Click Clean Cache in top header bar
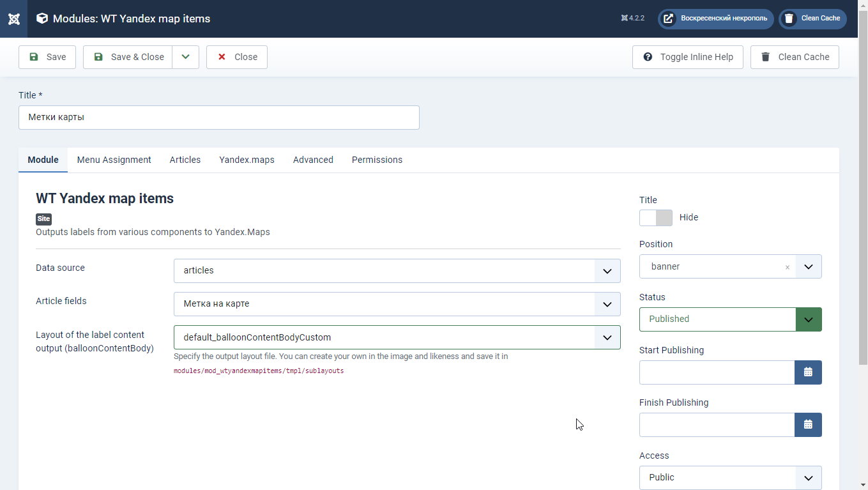The width and height of the screenshot is (868, 490). pyautogui.click(x=812, y=19)
